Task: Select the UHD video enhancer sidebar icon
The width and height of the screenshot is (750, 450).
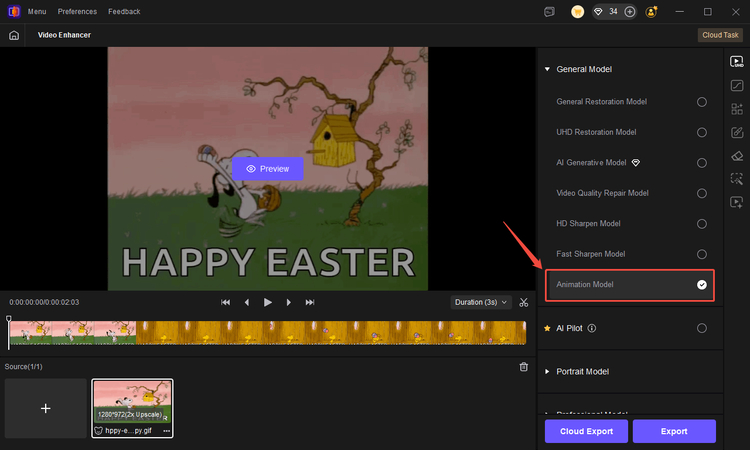Action: click(x=737, y=61)
